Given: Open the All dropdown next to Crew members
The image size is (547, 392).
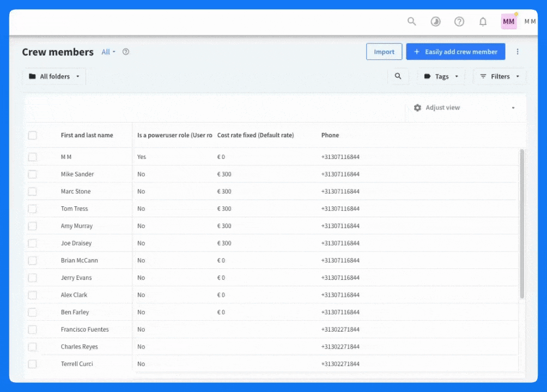Looking at the screenshot, I should click(x=108, y=52).
